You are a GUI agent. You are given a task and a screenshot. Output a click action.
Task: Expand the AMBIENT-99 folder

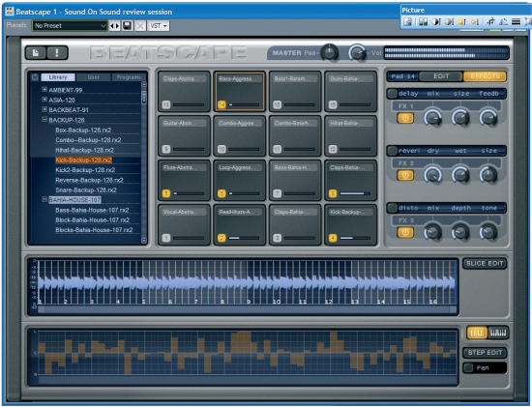point(44,90)
